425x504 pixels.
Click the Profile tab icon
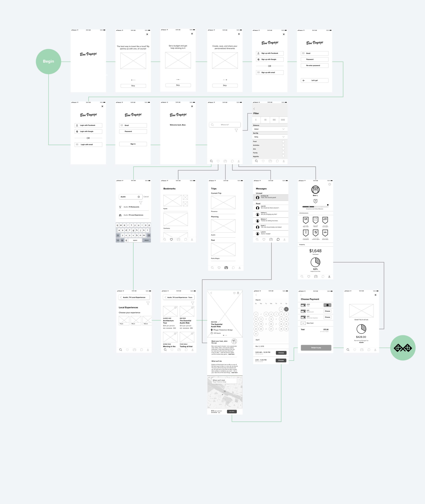[x=329, y=276]
